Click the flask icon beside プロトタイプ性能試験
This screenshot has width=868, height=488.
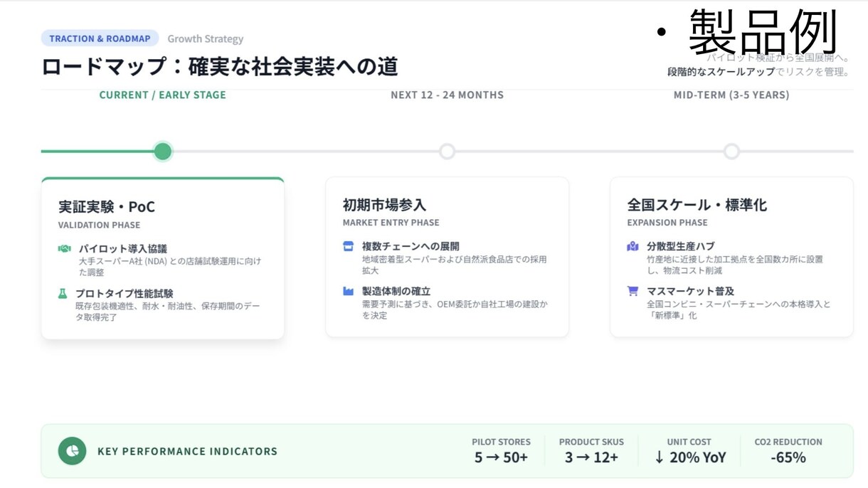click(63, 293)
